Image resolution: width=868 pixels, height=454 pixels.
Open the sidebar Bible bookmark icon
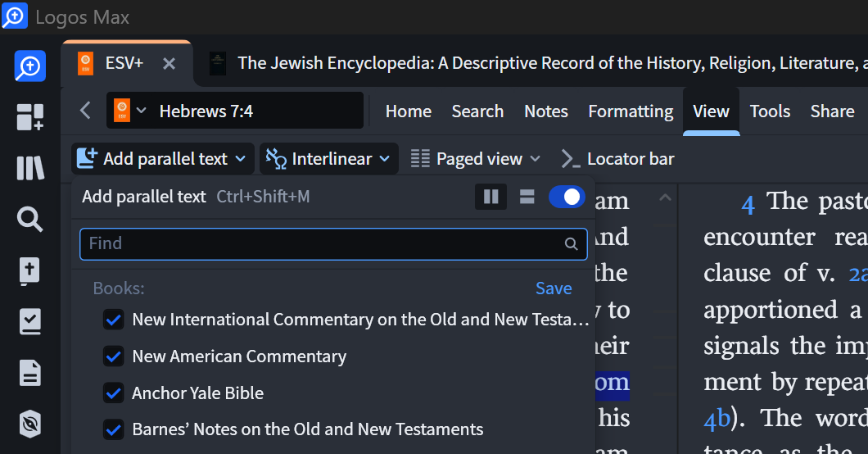click(x=29, y=271)
